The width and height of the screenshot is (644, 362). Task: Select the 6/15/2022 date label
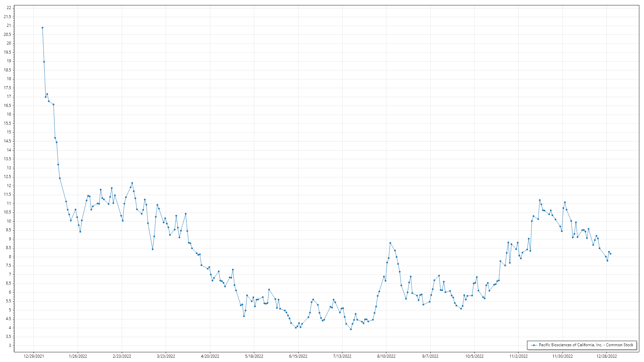(298, 356)
